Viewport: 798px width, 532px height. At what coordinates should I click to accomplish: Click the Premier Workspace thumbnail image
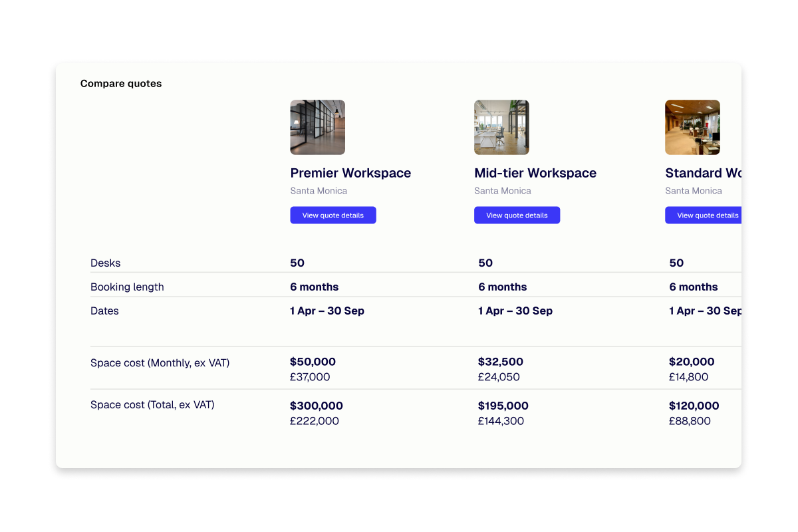point(317,127)
